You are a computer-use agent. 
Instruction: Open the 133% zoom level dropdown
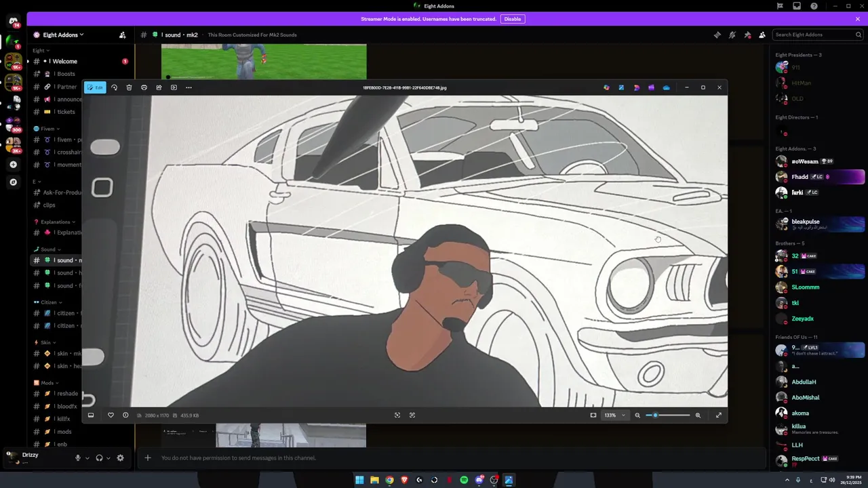pos(614,415)
